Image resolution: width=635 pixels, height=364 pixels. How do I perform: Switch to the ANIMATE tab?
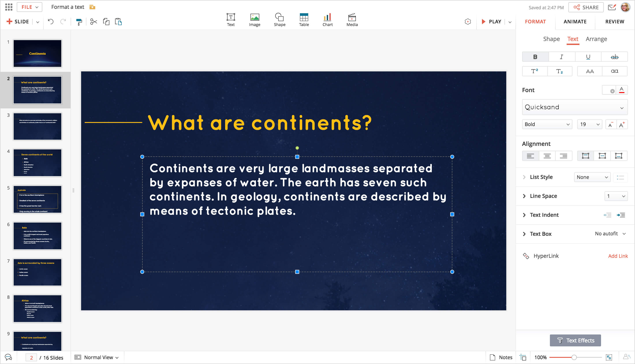click(575, 22)
